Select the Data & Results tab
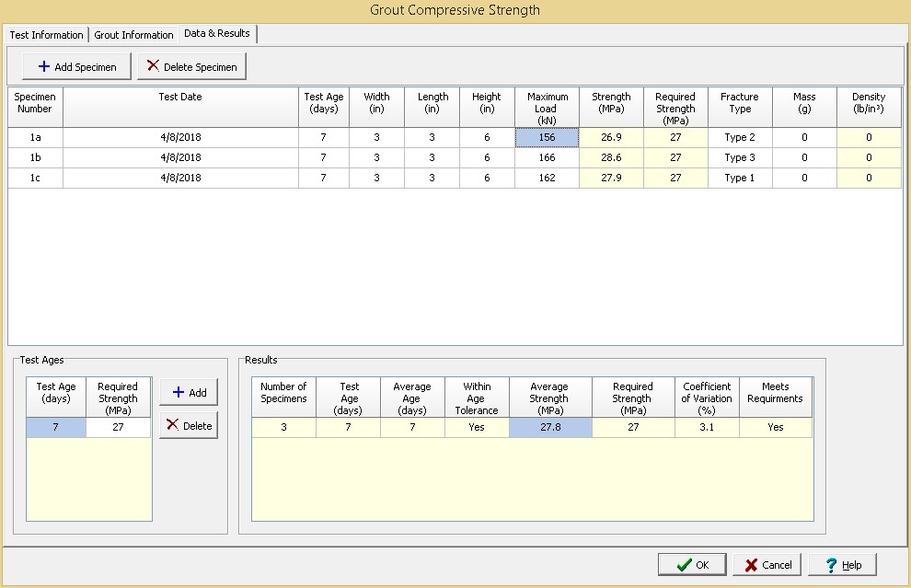Screen dimensions: 911x588 tap(217, 34)
